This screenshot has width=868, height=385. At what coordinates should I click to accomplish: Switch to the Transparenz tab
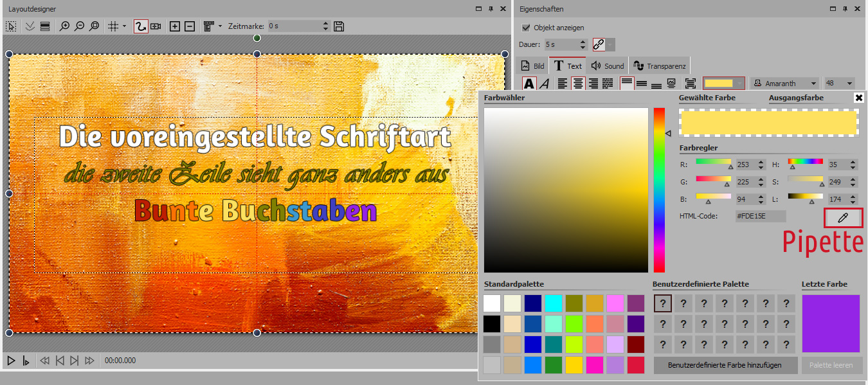coord(660,66)
